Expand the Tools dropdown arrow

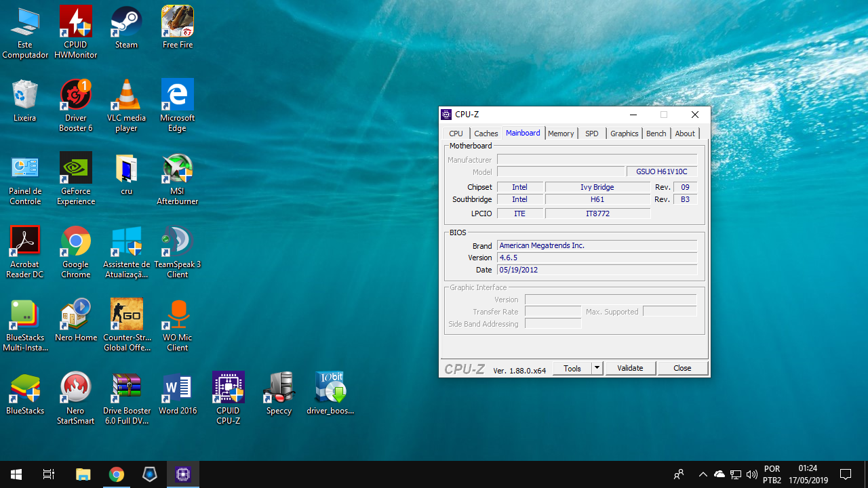point(597,368)
